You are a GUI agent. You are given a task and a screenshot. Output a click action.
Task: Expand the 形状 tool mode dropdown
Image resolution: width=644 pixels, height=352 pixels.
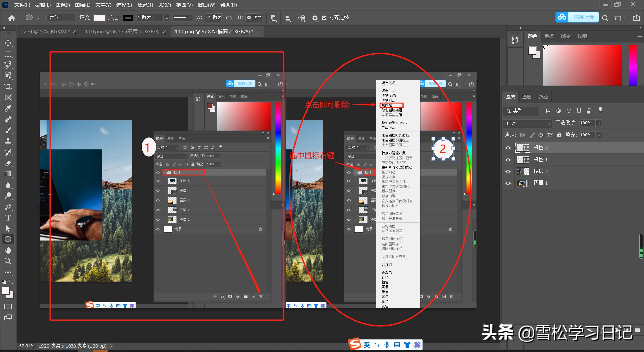point(61,17)
